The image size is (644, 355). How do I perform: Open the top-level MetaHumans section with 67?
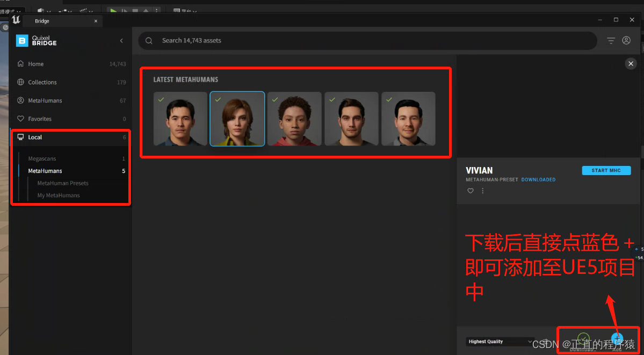pyautogui.click(x=71, y=100)
